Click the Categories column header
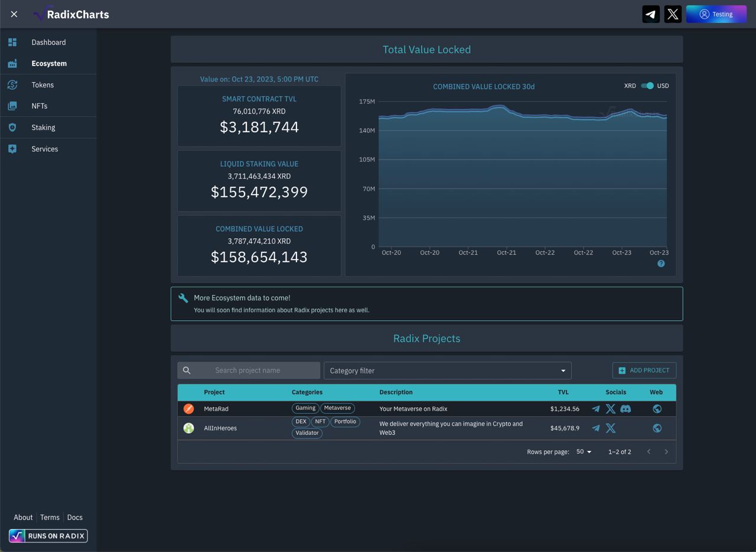The height and width of the screenshot is (552, 756). [307, 392]
